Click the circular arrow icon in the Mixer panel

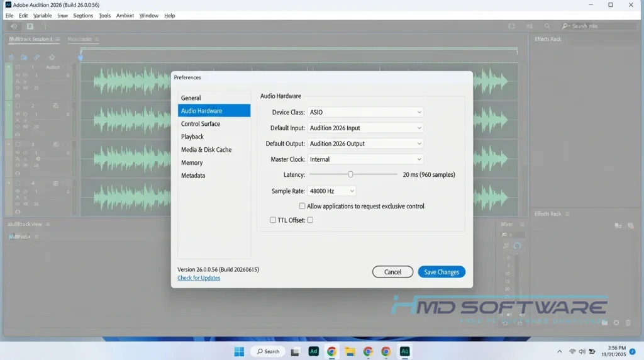point(517,245)
